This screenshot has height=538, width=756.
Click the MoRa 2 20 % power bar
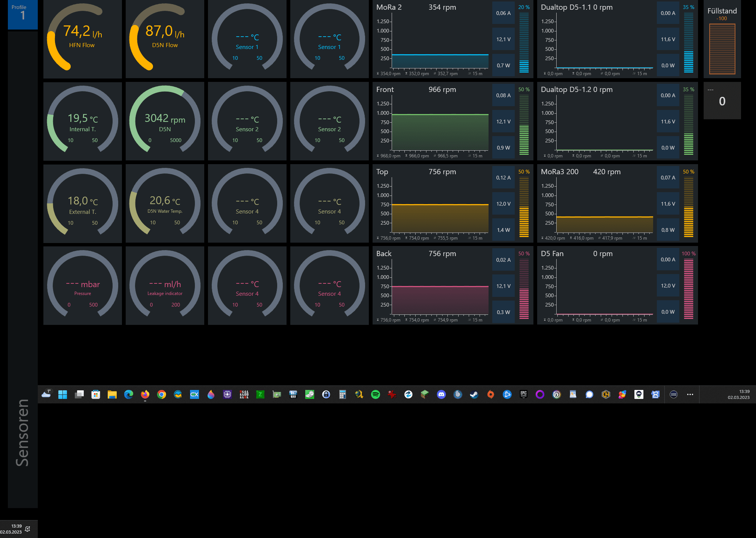(524, 42)
